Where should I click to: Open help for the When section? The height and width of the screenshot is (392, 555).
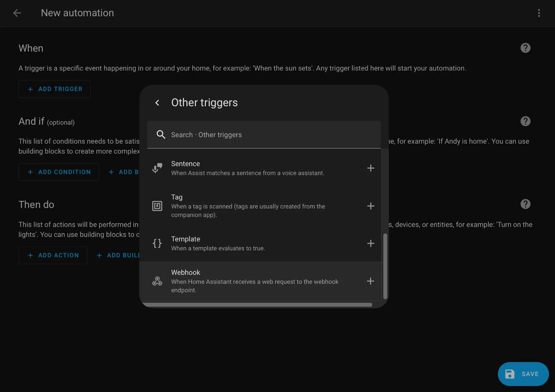click(525, 48)
